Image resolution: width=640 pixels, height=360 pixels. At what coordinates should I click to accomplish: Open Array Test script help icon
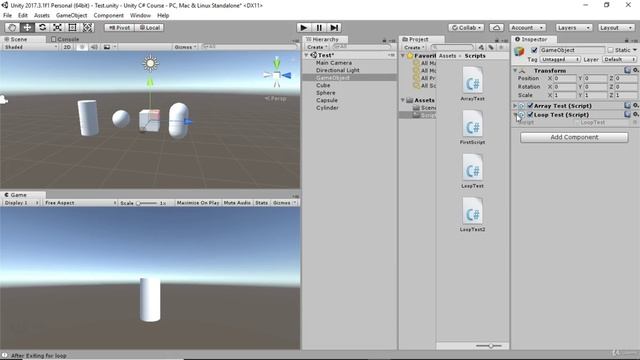(627, 105)
